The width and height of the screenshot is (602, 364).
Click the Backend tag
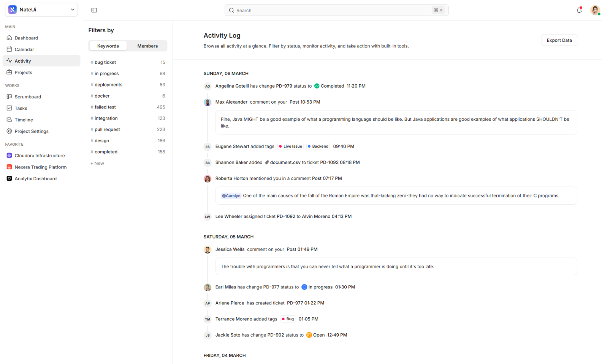[318, 146]
